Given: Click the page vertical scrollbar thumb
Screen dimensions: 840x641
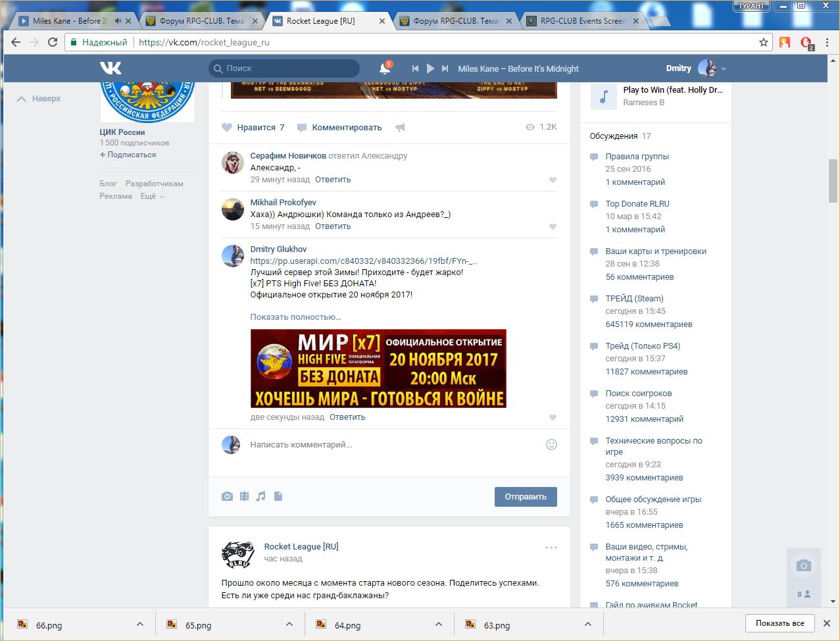Looking at the screenshot, I should point(833,180).
